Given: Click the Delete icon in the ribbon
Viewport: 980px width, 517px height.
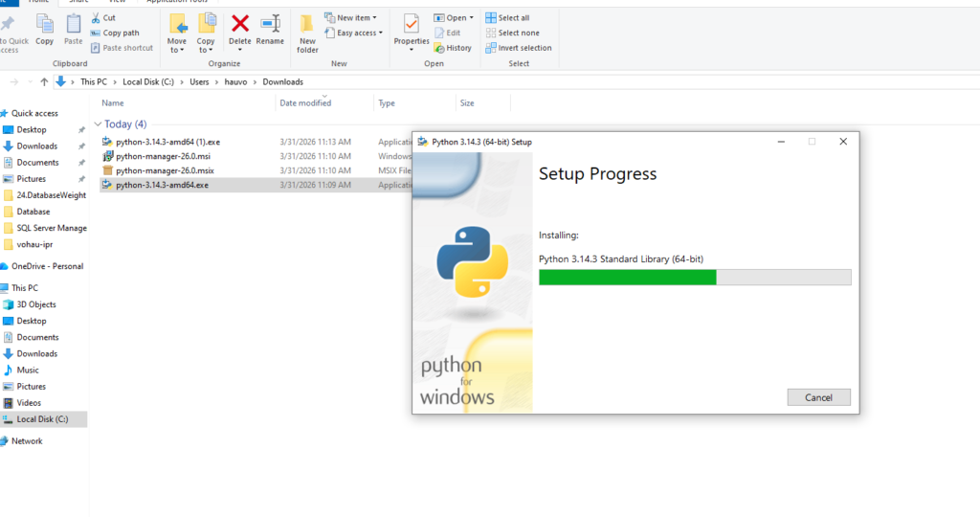Looking at the screenshot, I should click(x=240, y=24).
